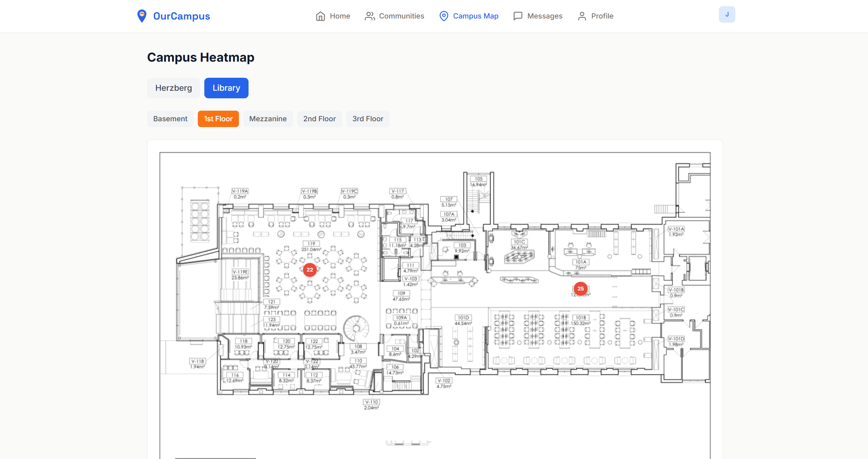Click the OurCampus brand name link
This screenshot has width=868, height=459.
(x=181, y=16)
